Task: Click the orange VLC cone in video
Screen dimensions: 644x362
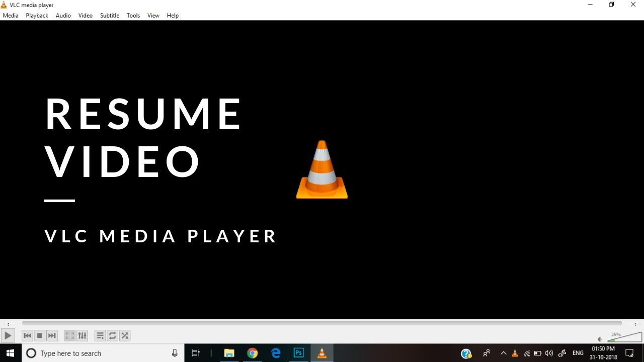Action: [322, 169]
